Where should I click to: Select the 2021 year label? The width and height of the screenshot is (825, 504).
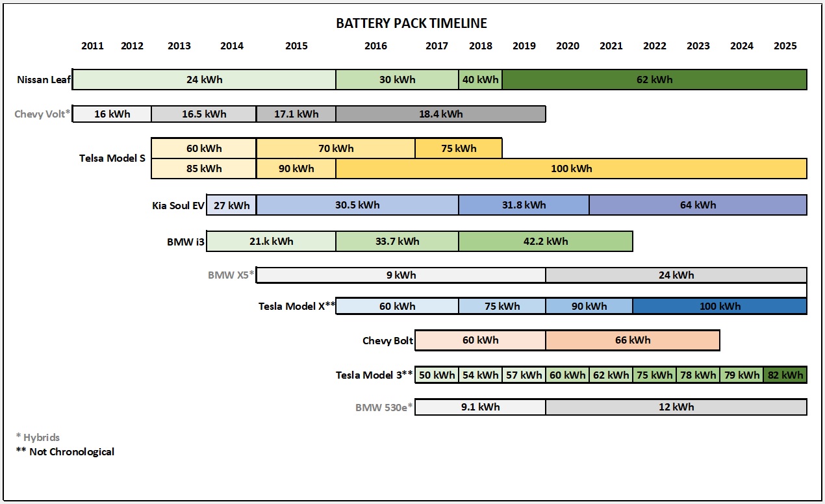pos(611,45)
